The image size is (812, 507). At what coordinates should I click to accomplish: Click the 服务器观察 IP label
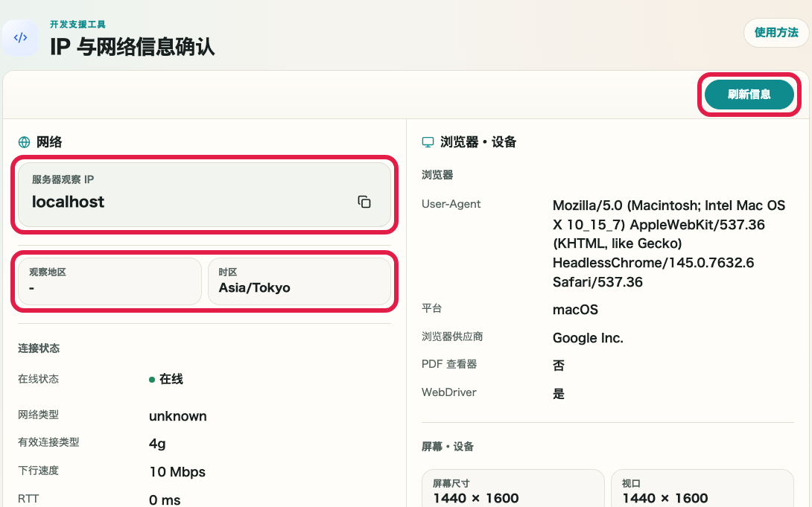click(x=63, y=179)
